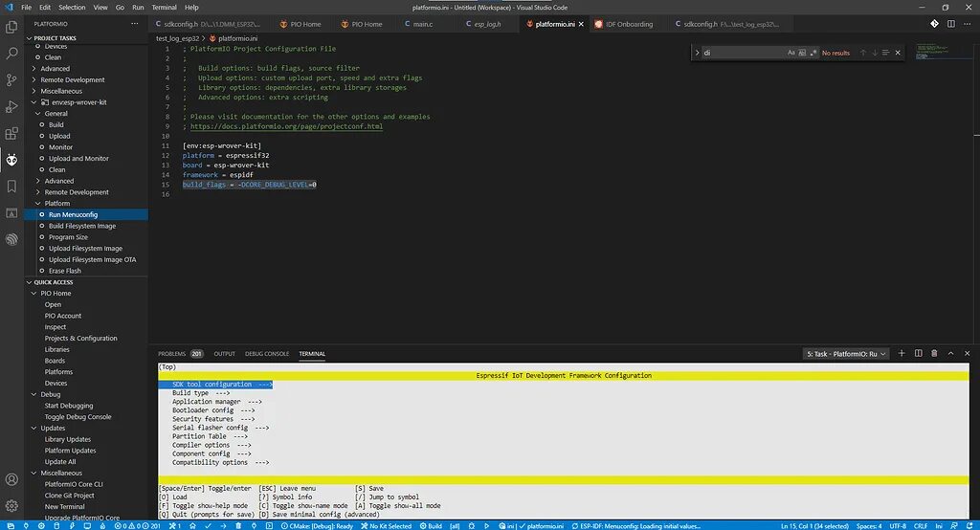Open the Search view in activity bar
This screenshot has width=980, height=530.
(11, 54)
